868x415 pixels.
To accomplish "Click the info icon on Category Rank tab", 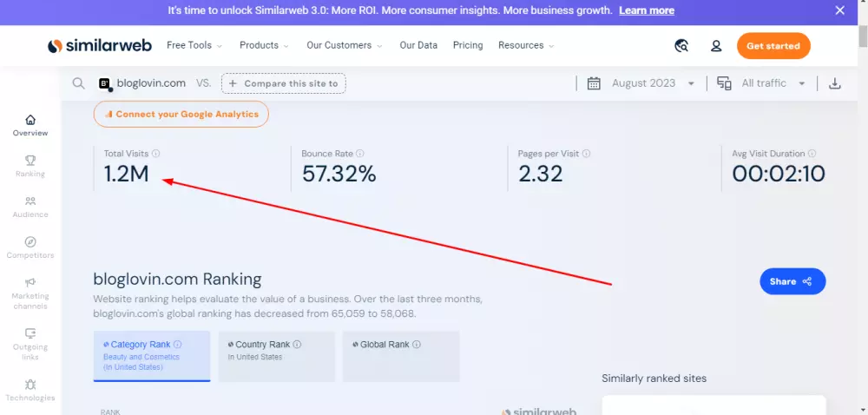I will pyautogui.click(x=178, y=344).
